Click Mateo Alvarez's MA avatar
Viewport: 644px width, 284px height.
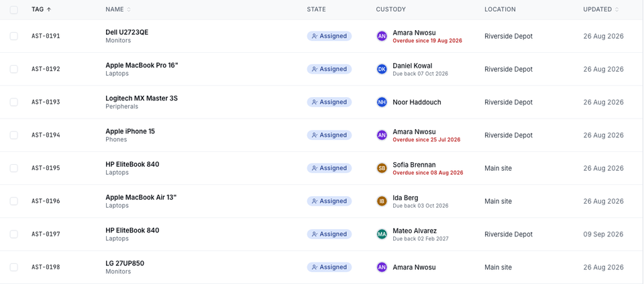(x=382, y=234)
